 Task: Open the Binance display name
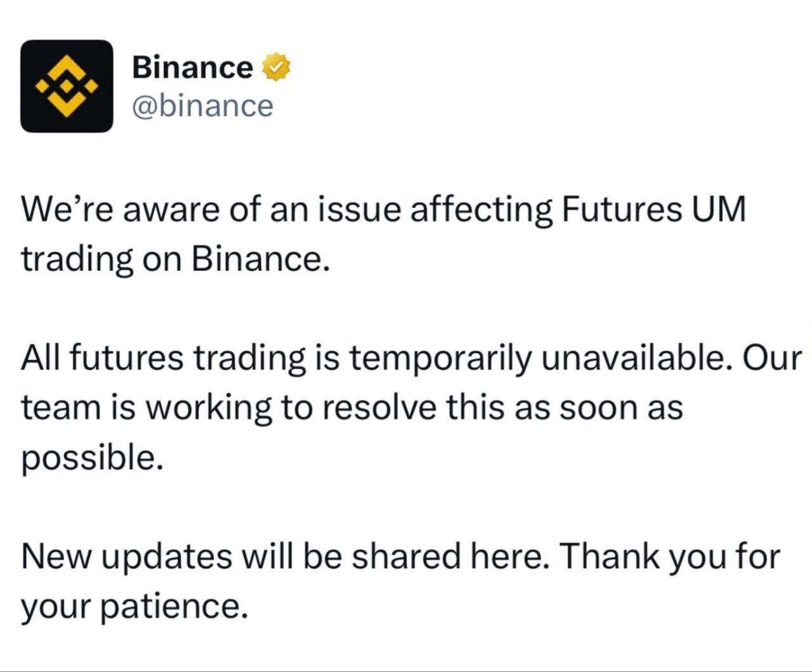point(192,67)
